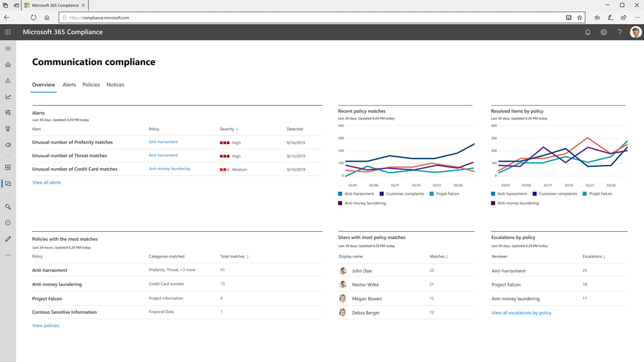The image size is (644, 362).
Task: Click the pencil customize icon in sidebar
Action: 8,239
